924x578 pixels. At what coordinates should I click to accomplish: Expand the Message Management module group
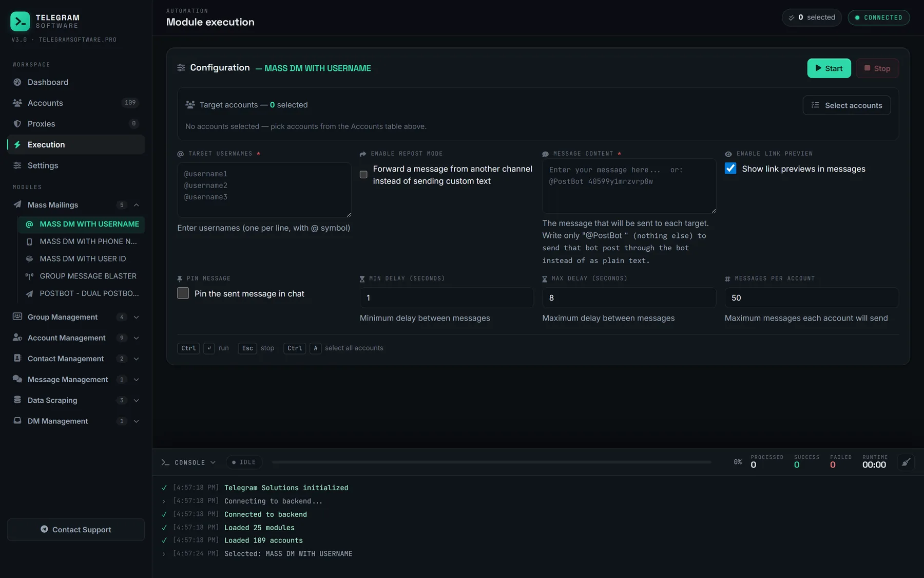[137, 380]
